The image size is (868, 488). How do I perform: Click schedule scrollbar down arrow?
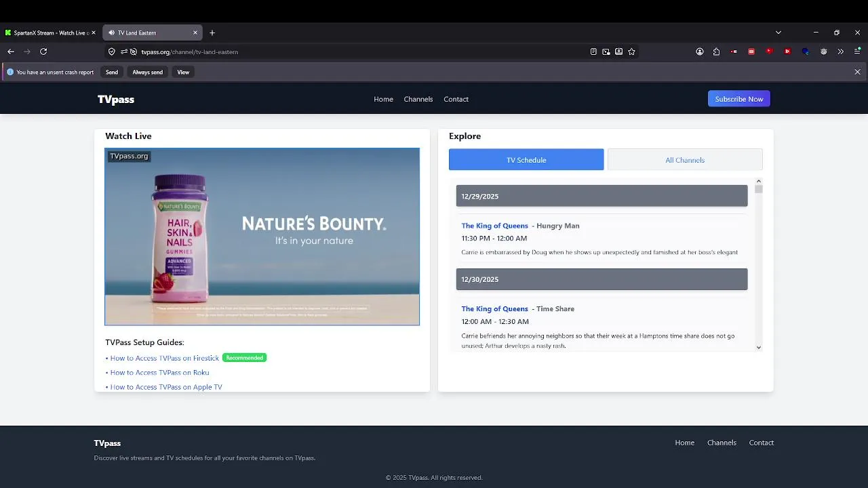click(x=758, y=347)
